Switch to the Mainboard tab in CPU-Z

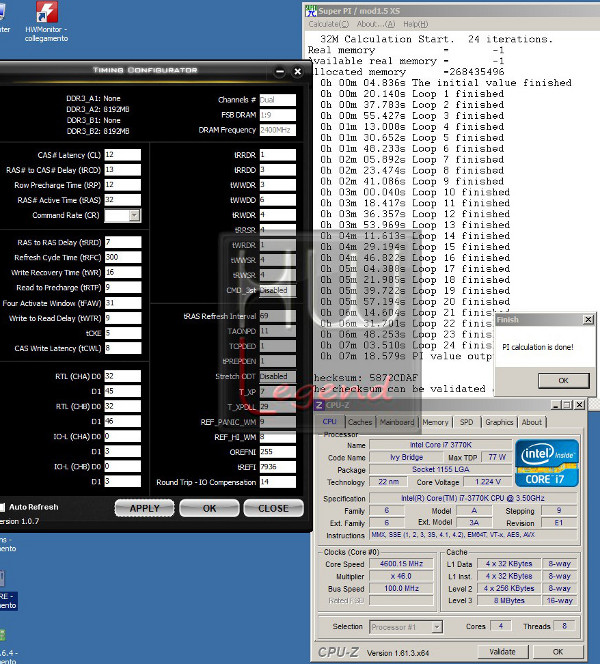[x=397, y=422]
